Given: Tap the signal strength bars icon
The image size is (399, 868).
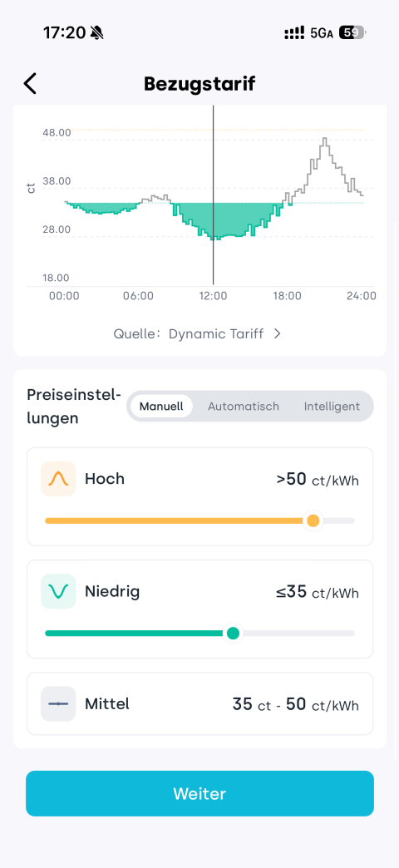Looking at the screenshot, I should click(294, 33).
